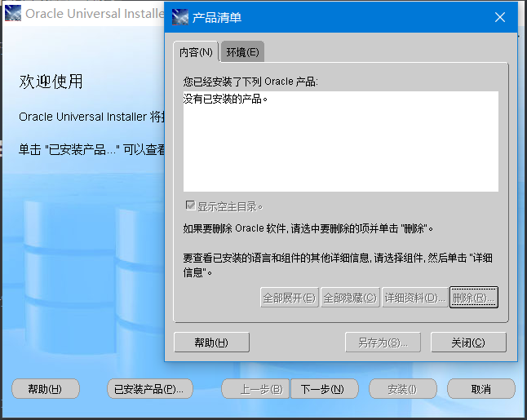Screen dimensions: 527x420
Task: Click 取消 in the installer window
Action: pyautogui.click(x=481, y=389)
